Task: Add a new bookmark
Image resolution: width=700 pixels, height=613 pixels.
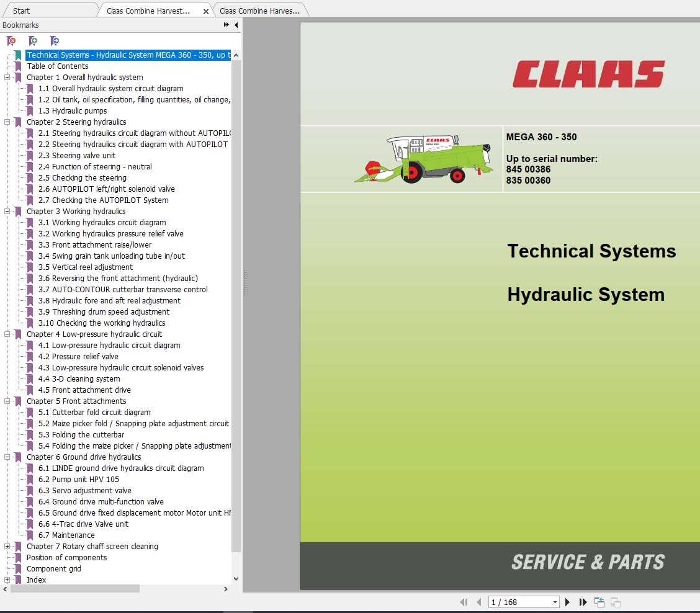Action: pos(33,40)
